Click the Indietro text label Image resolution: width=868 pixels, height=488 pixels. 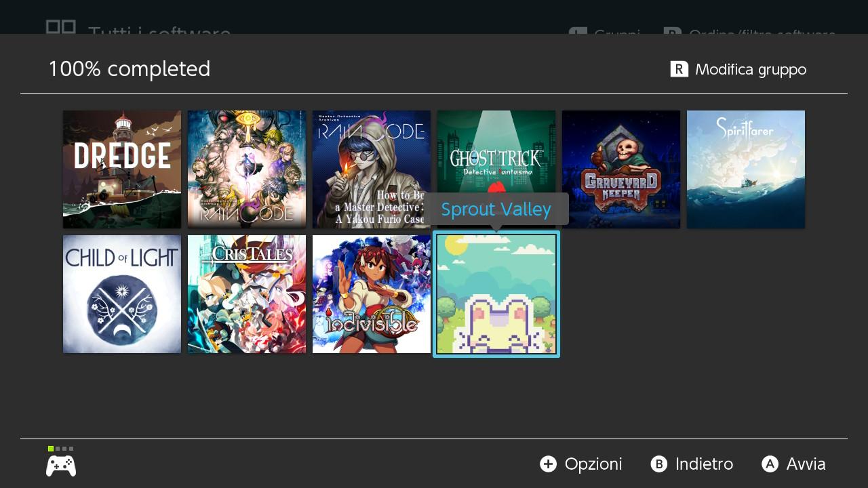[x=704, y=464]
